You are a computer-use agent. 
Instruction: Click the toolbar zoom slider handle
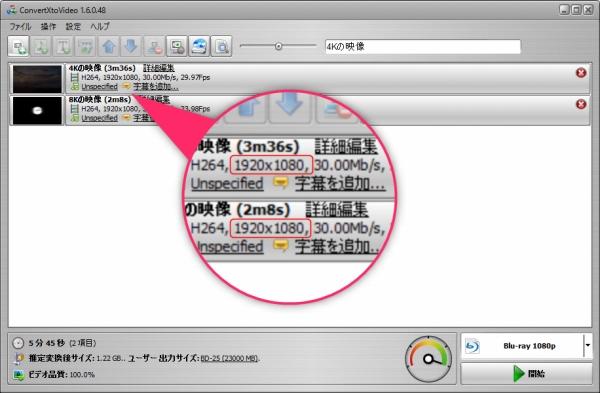[279, 46]
